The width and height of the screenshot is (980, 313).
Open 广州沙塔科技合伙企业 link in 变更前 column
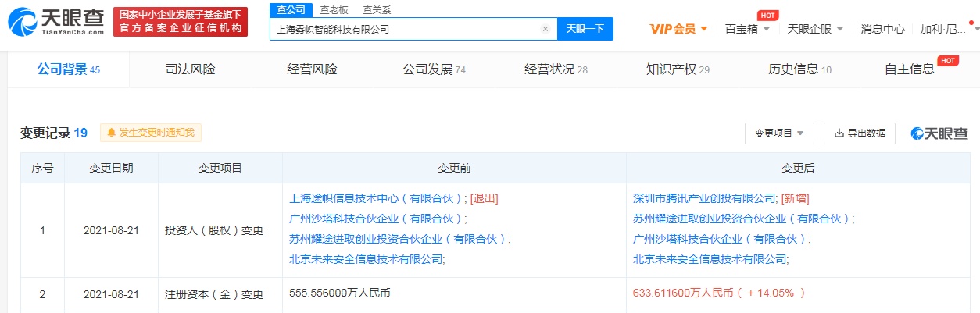point(376,219)
